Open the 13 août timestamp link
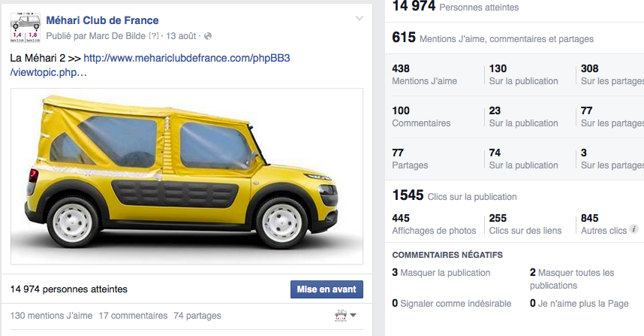This screenshot has width=644, height=336. [x=181, y=36]
